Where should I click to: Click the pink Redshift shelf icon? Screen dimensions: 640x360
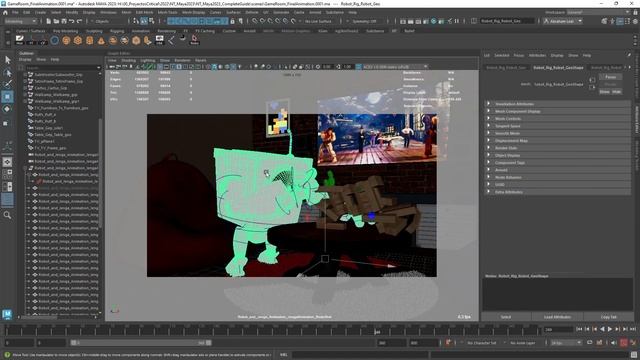[194, 40]
